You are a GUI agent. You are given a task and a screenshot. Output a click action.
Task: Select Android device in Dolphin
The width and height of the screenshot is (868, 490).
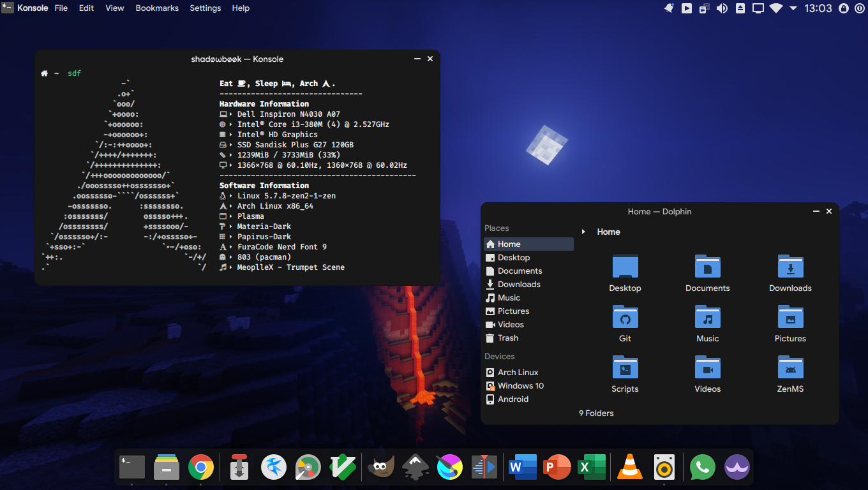528,399
